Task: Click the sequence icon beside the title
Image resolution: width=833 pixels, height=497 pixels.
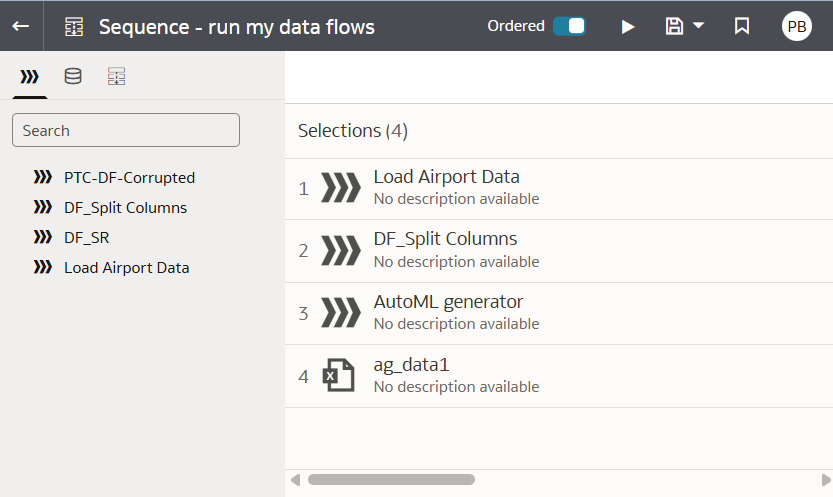Action: pyautogui.click(x=74, y=27)
